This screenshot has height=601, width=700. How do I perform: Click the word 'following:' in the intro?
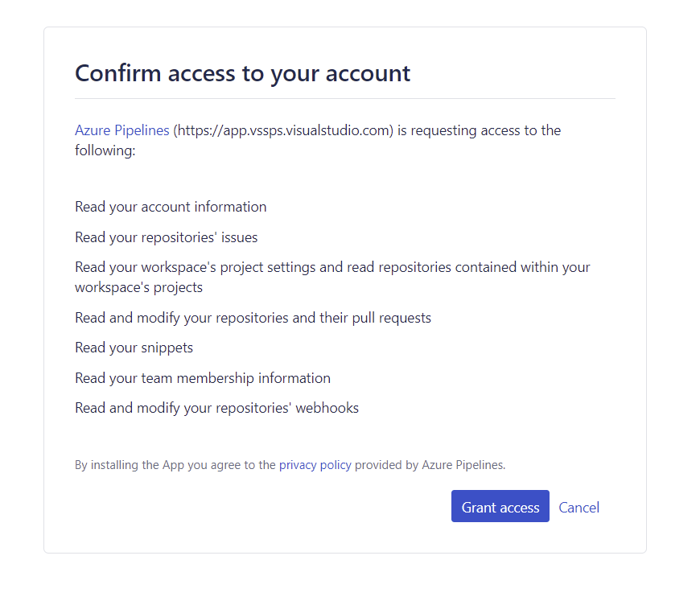(105, 150)
